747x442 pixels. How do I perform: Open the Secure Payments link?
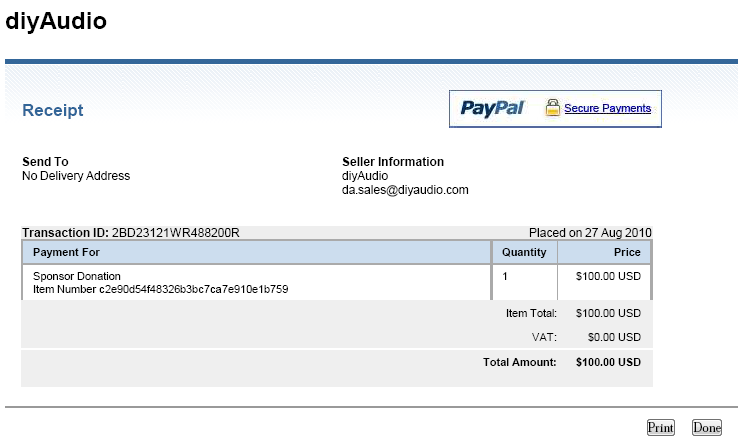(x=607, y=108)
